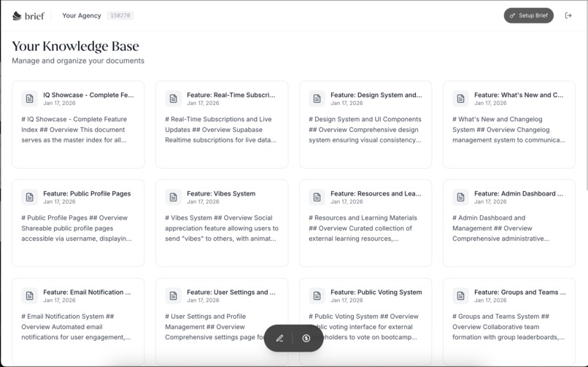
Task: Click Jan 17, 2026 date on IQ Showcase card
Action: (59, 103)
